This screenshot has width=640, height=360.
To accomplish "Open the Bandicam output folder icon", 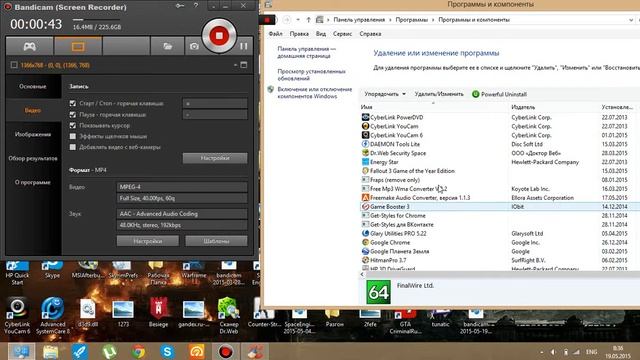I will click(x=167, y=46).
